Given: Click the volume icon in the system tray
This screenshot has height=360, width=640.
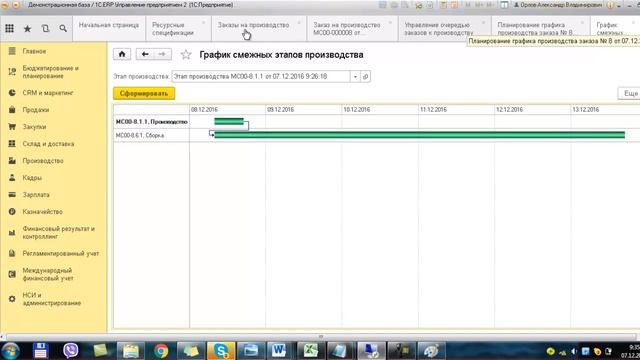Looking at the screenshot, I should 574,351.
